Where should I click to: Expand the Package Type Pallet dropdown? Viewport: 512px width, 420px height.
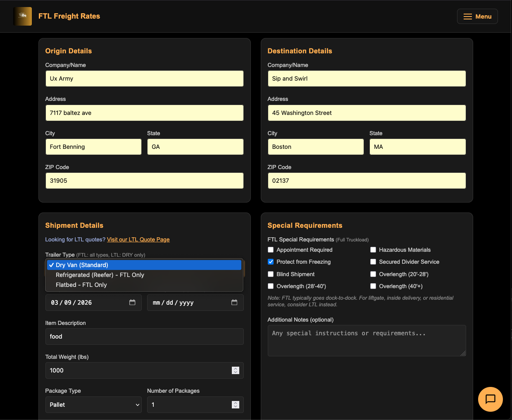click(x=93, y=405)
